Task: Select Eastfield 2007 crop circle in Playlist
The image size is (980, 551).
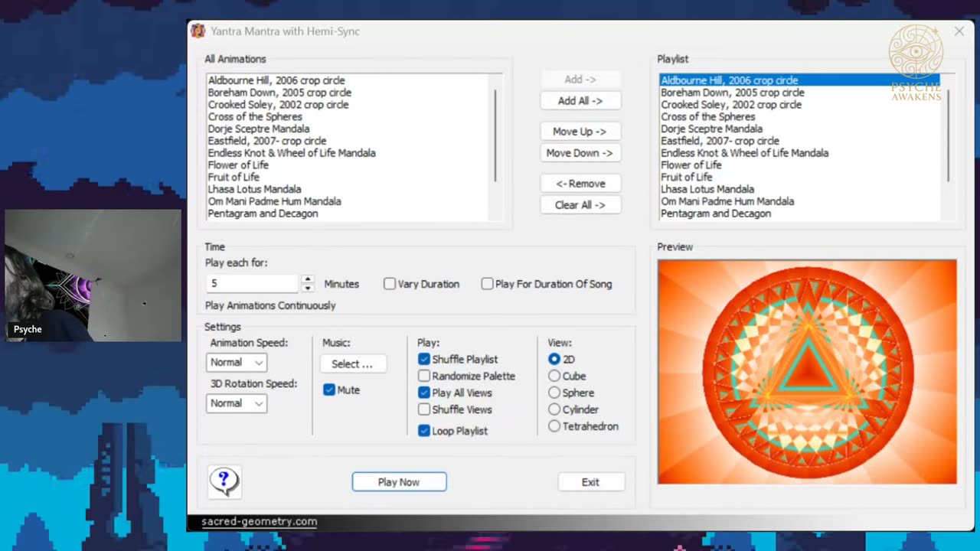Action: click(720, 141)
